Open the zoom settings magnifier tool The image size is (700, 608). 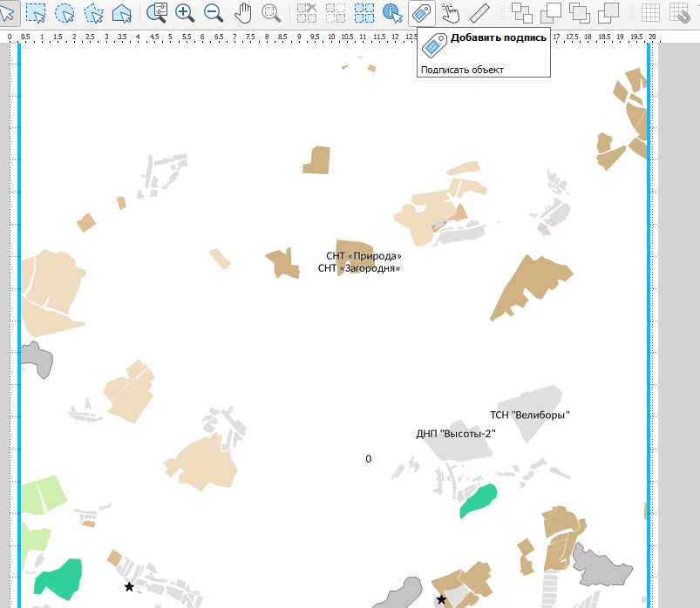coord(157,12)
